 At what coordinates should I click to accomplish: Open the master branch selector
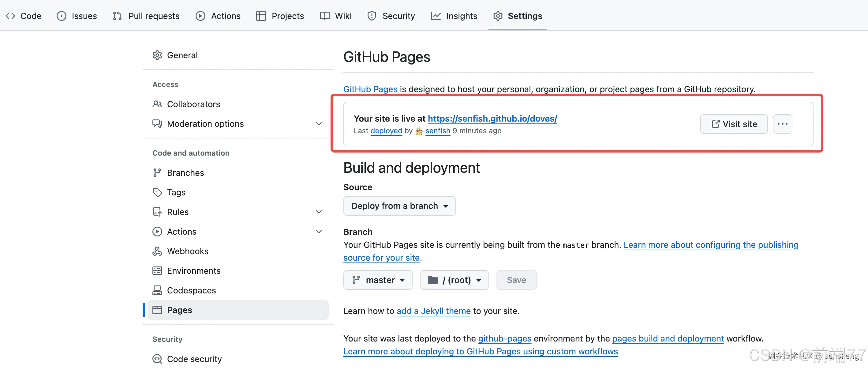click(378, 280)
